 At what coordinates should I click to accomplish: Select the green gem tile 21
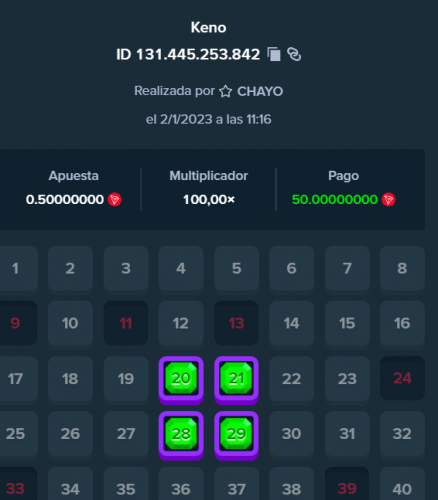click(x=236, y=379)
